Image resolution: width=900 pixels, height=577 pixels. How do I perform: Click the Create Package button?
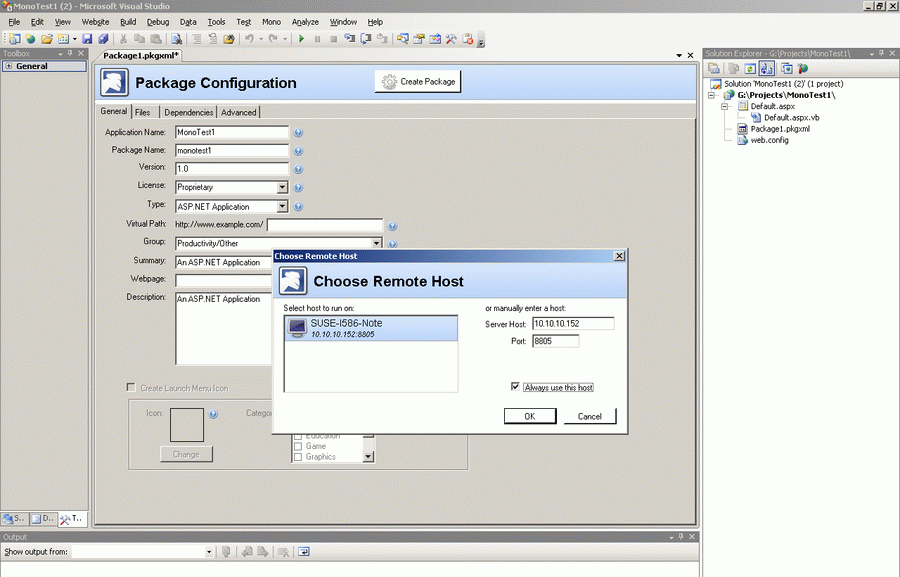(418, 82)
